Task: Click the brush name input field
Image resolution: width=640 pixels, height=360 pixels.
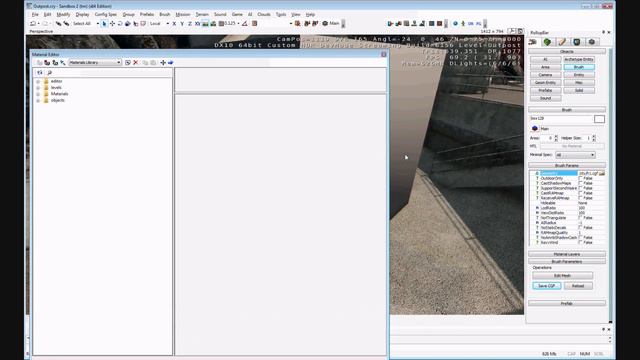Action: coord(561,119)
